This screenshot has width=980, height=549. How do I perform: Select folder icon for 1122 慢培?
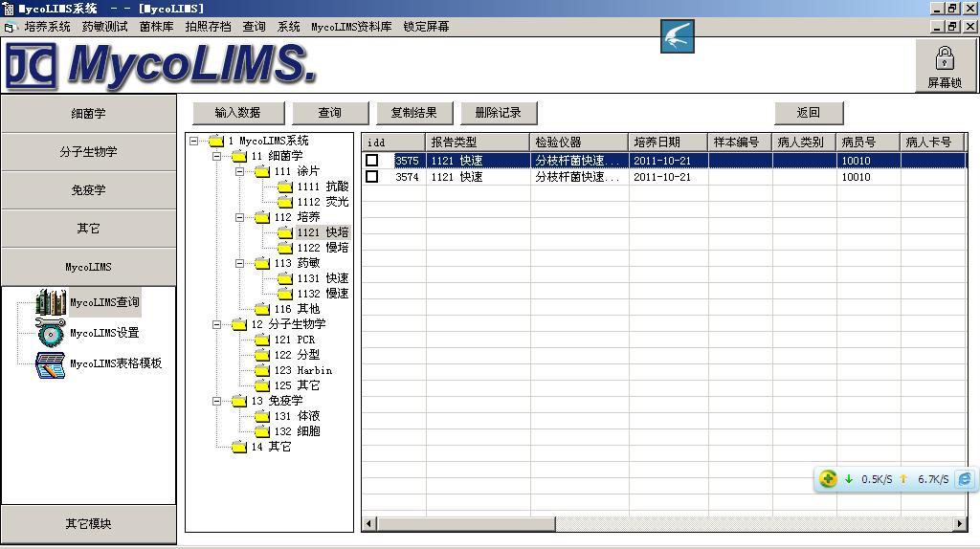pyautogui.click(x=285, y=248)
